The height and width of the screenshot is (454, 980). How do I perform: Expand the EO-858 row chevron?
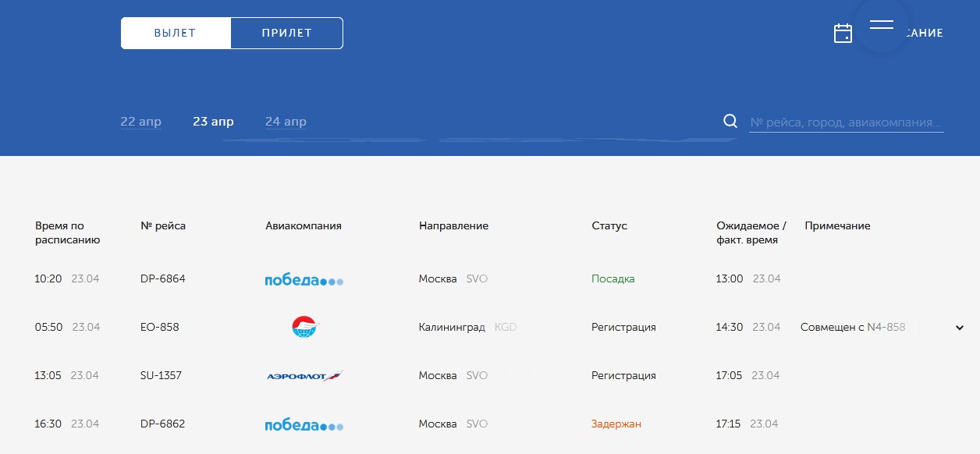tap(960, 328)
